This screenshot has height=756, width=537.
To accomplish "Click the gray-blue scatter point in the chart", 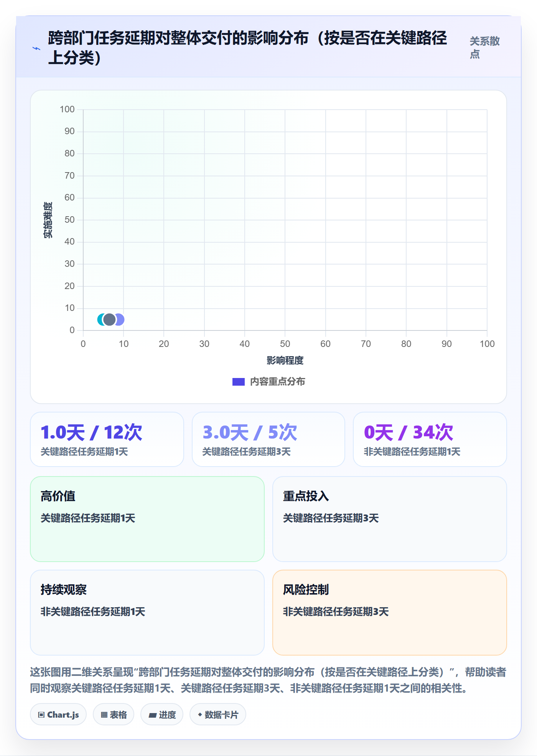I will pos(109,319).
